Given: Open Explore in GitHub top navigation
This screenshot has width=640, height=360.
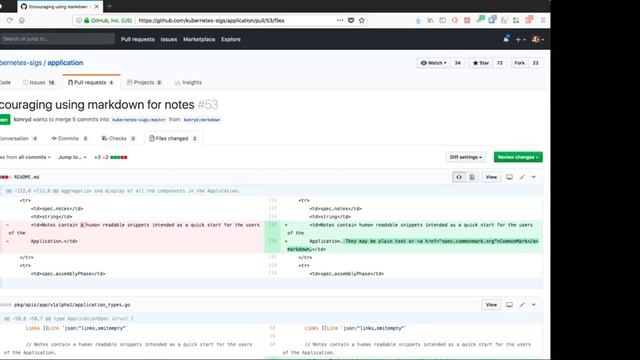Looking at the screenshot, I should click(231, 39).
